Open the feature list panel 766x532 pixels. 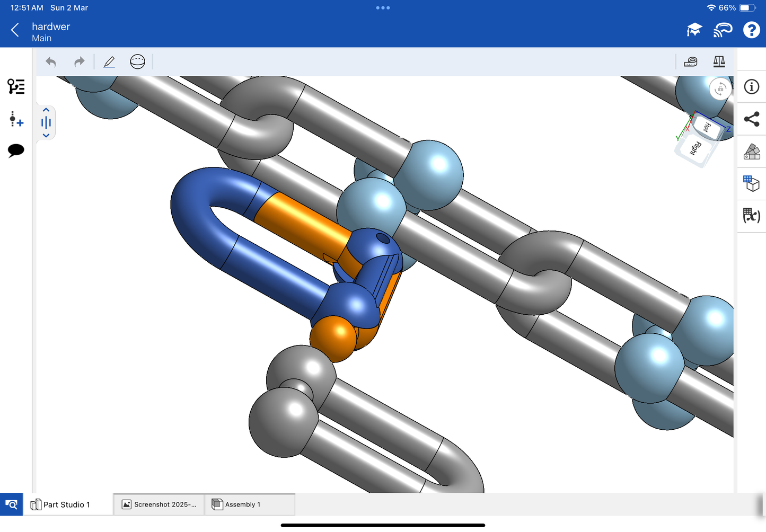tap(16, 86)
